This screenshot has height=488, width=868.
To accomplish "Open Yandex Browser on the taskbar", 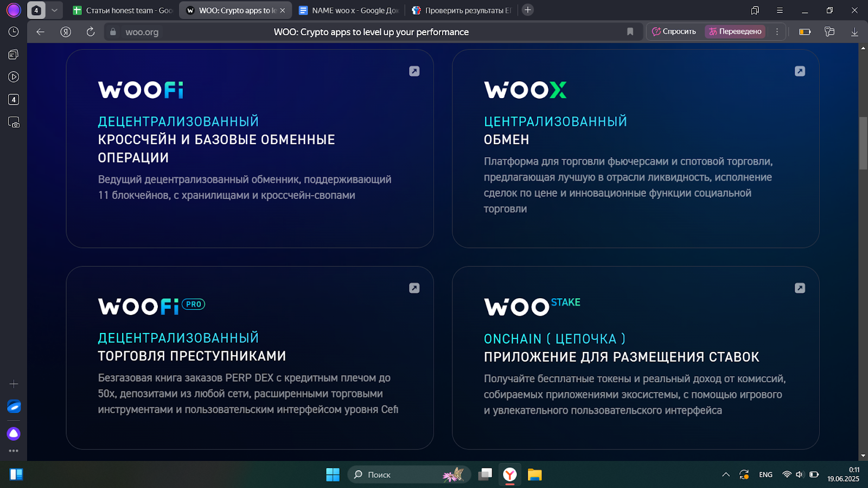I will (x=510, y=474).
